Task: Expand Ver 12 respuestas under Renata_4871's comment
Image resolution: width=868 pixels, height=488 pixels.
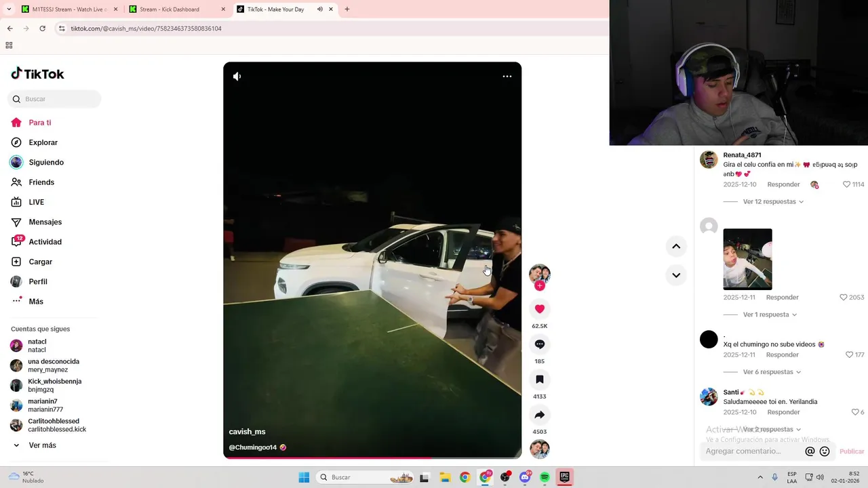Action: (773, 202)
